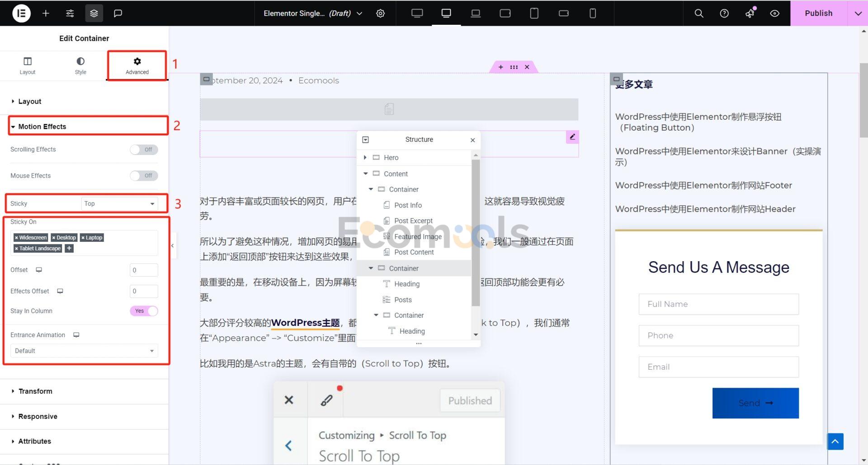
Task: Collapse all in Structure panel
Action: (x=366, y=140)
